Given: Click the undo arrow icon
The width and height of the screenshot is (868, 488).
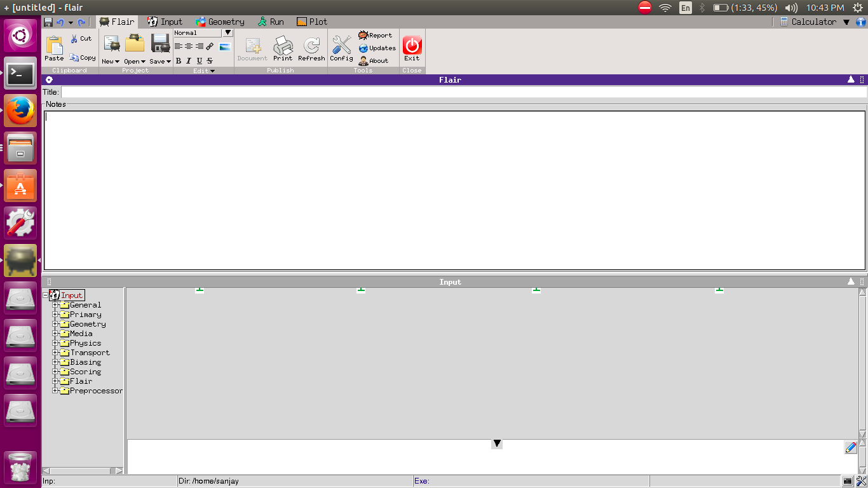Looking at the screenshot, I should pyautogui.click(x=60, y=22).
